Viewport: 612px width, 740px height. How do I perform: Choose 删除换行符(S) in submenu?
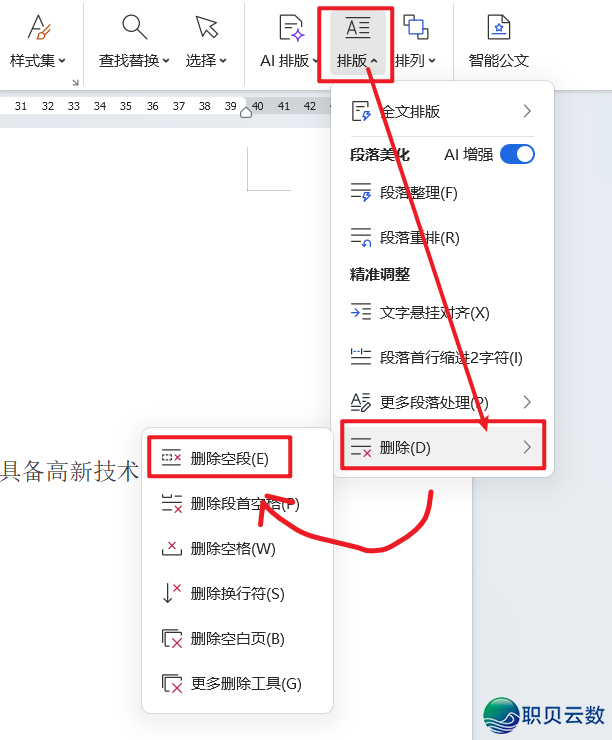[x=237, y=593]
